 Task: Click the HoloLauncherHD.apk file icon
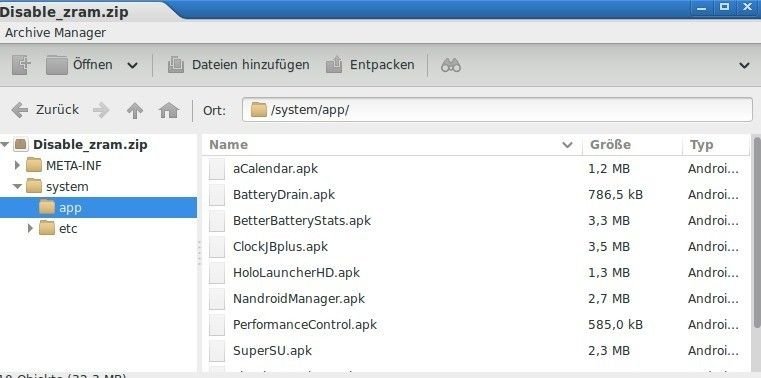click(217, 273)
